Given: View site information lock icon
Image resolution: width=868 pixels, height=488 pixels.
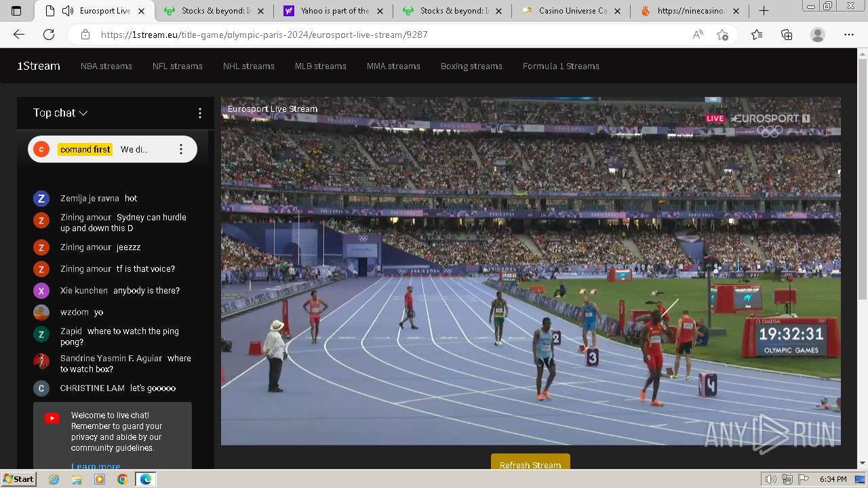Looking at the screenshot, I should tap(85, 35).
